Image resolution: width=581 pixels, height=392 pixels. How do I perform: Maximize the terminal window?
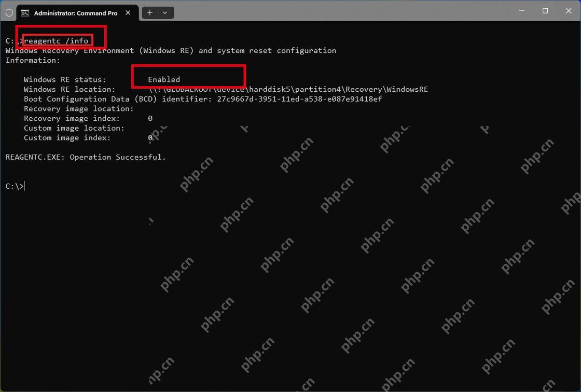545,11
